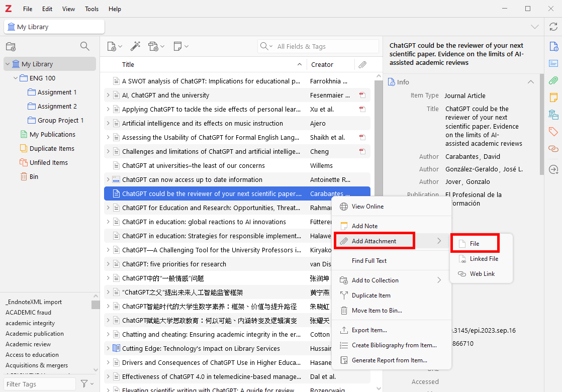Open the Related items icon in side rail
The height and width of the screenshot is (392, 562).
pos(553,149)
